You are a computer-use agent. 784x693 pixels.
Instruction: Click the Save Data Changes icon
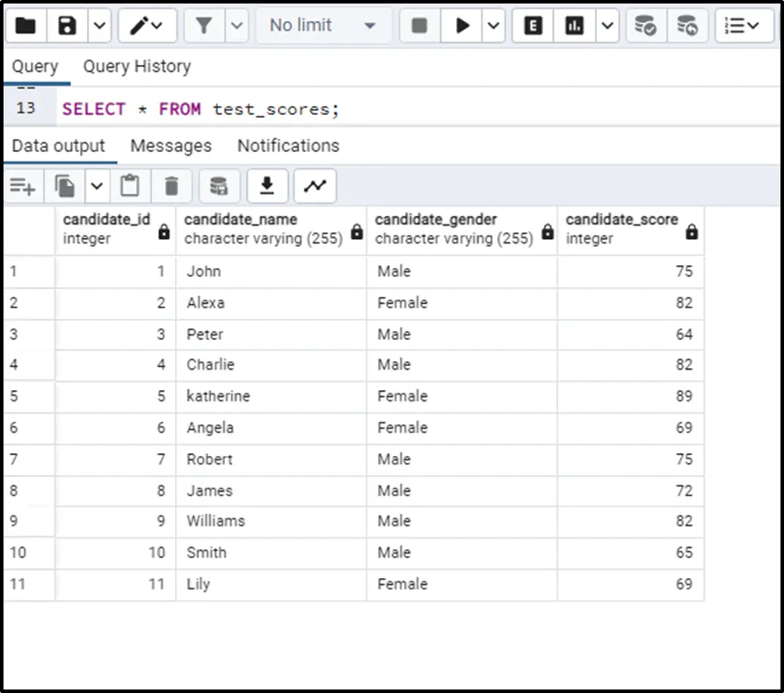pyautogui.click(x=219, y=185)
